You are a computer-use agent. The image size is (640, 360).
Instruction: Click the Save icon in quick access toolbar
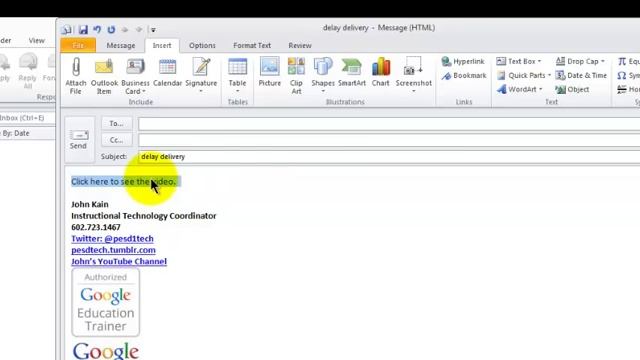[x=83, y=29]
